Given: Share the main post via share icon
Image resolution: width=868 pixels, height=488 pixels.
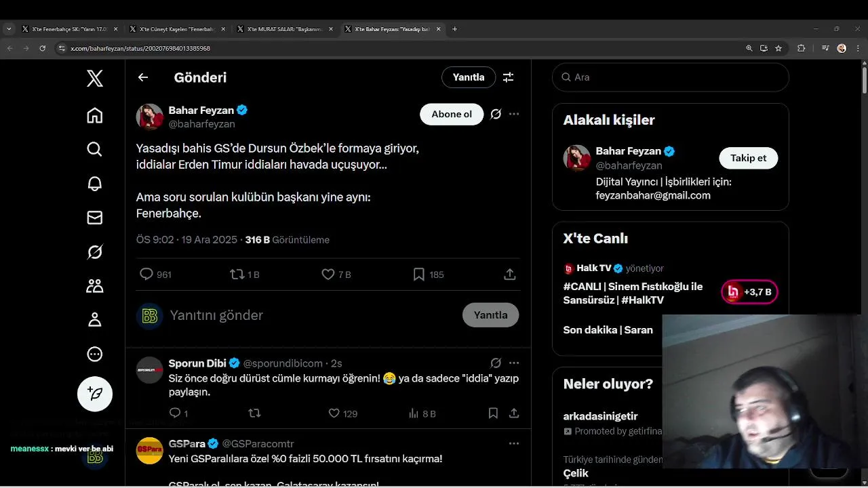Looking at the screenshot, I should tap(510, 274).
